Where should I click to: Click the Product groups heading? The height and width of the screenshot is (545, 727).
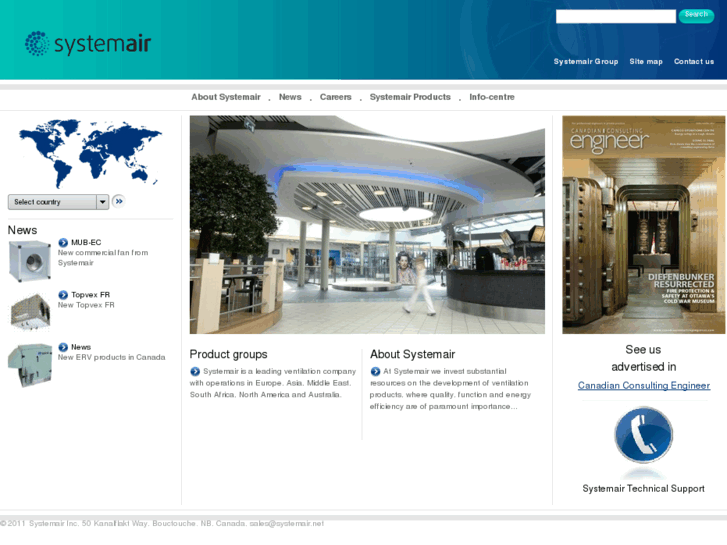[x=228, y=354]
